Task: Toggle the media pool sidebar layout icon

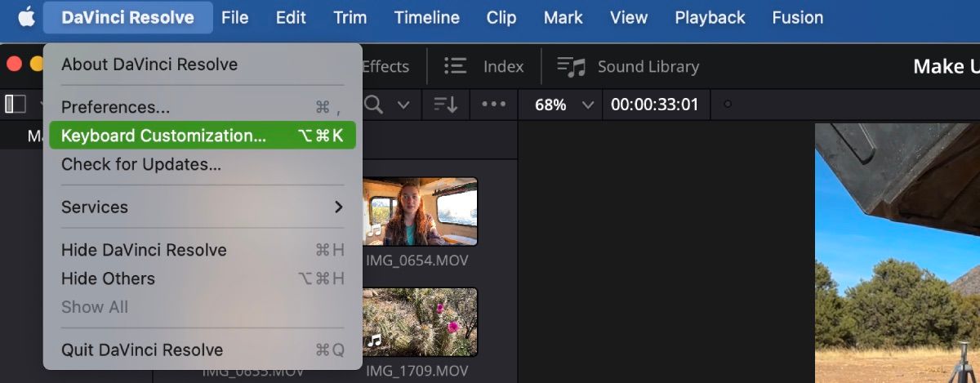Action: pyautogui.click(x=16, y=104)
